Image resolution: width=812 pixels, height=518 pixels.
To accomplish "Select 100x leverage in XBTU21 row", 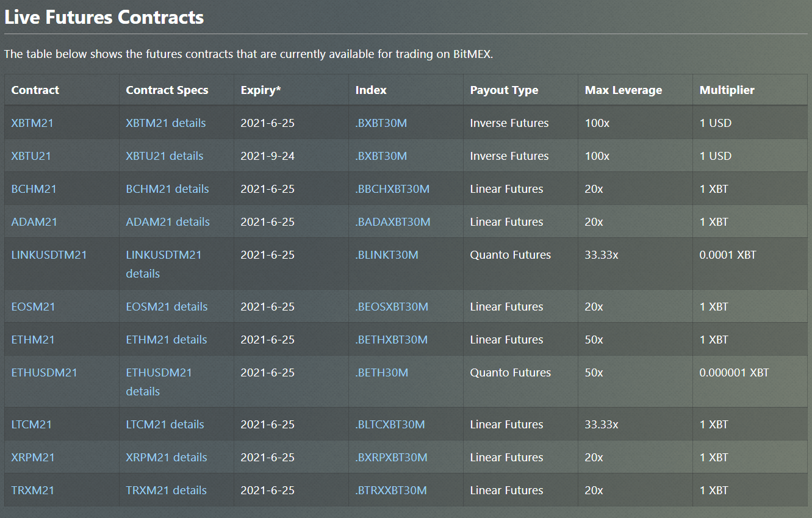I will pyautogui.click(x=597, y=156).
